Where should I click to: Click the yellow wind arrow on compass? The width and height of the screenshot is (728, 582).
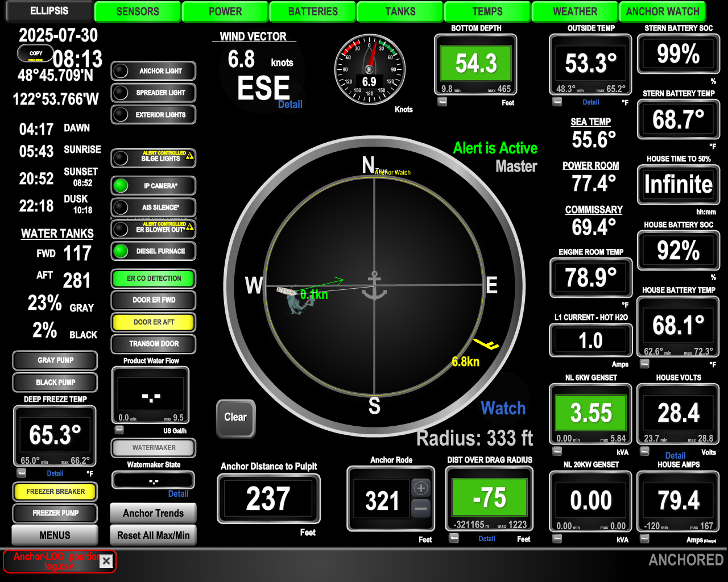click(486, 344)
